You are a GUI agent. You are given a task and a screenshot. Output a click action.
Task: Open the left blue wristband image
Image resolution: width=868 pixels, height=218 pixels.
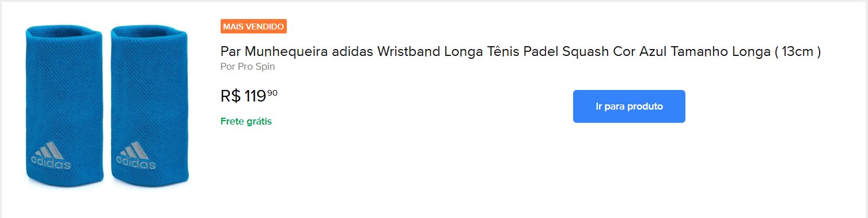(64, 106)
